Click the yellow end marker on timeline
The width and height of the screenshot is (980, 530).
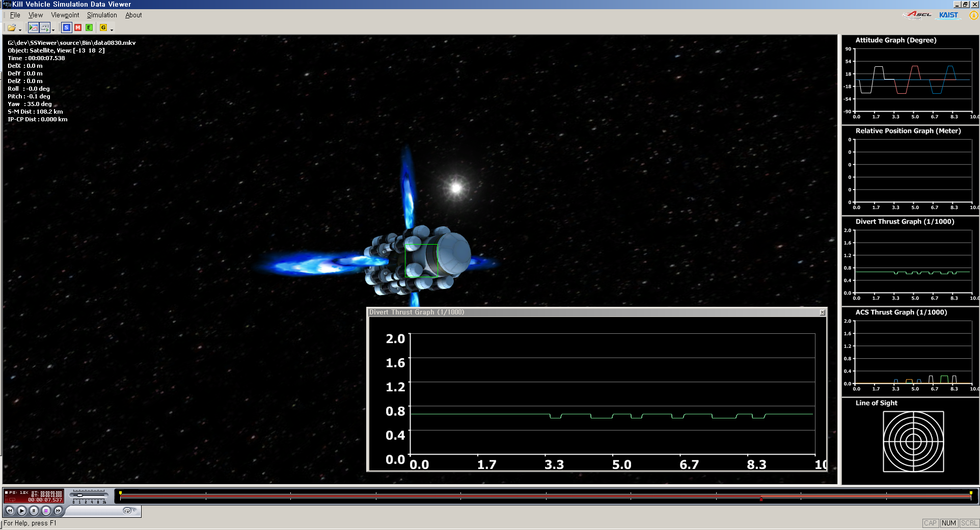point(971,493)
